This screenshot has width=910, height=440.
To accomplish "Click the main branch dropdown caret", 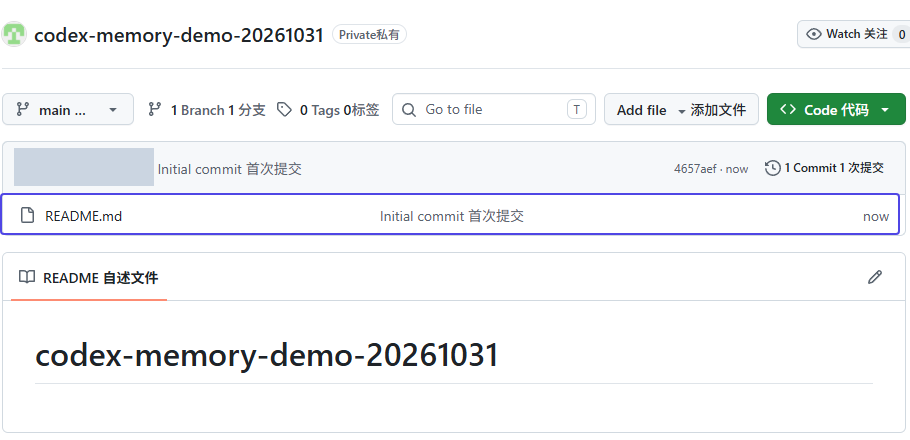I will 113,110.
